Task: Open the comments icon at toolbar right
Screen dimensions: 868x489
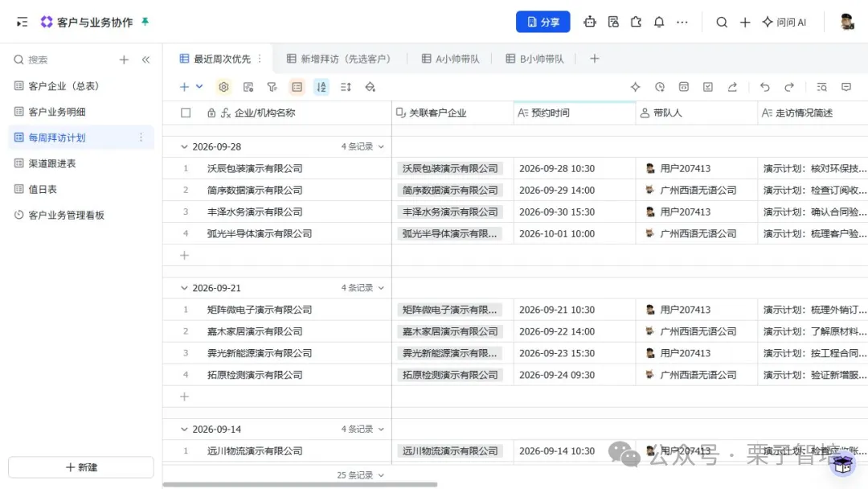Action: coord(845,87)
